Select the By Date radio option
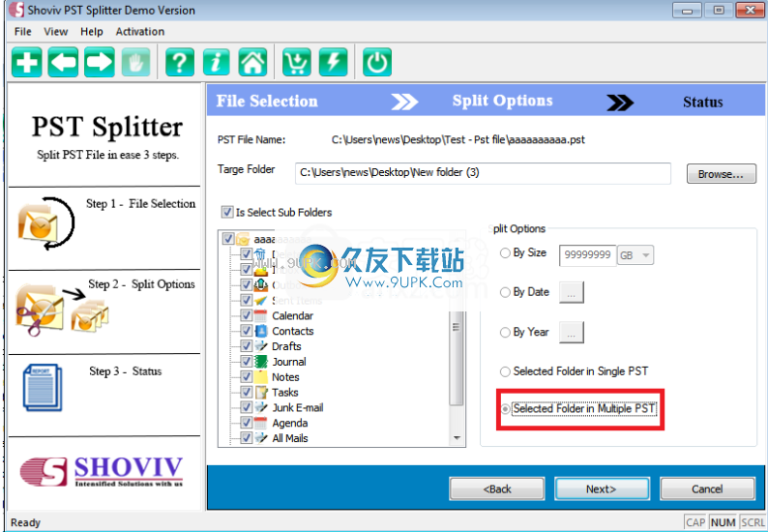768x532 pixels. [505, 292]
